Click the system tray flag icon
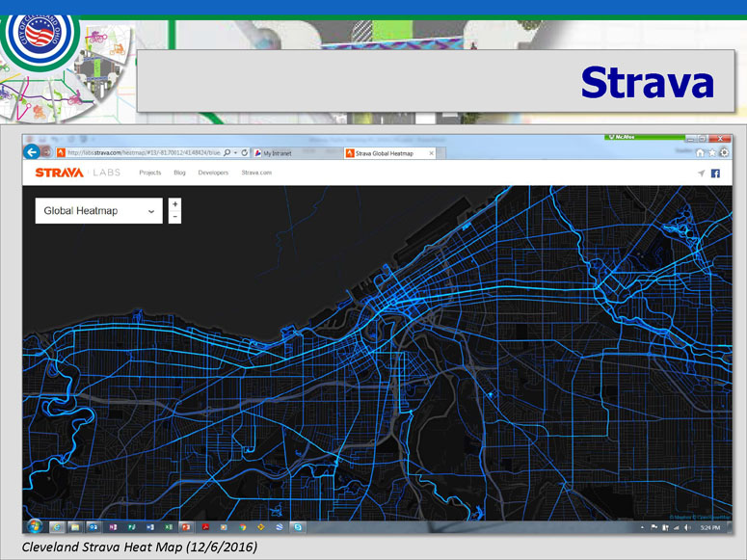 point(654,527)
